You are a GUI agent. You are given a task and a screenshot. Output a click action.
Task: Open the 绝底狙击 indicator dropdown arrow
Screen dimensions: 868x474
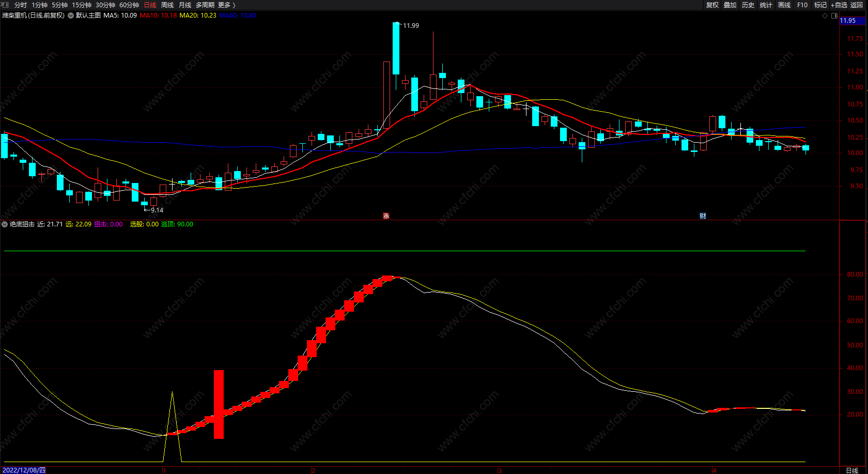[5, 224]
